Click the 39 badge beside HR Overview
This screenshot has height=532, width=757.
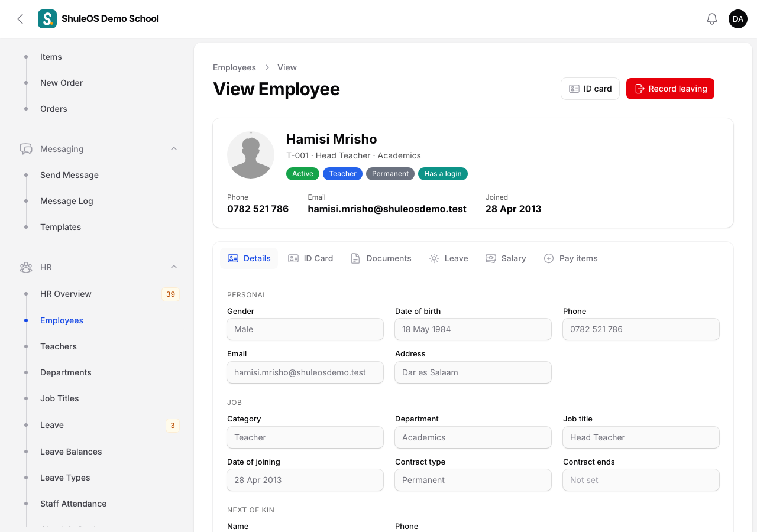click(170, 294)
